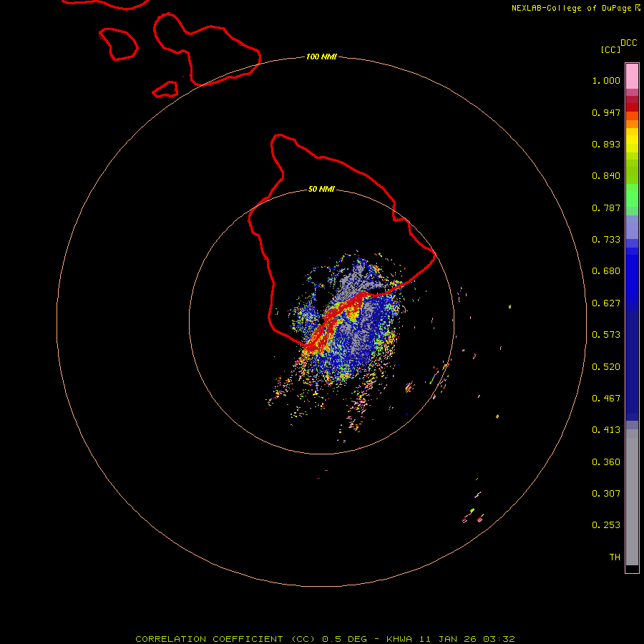Click the 0.253 scale value

click(x=606, y=525)
